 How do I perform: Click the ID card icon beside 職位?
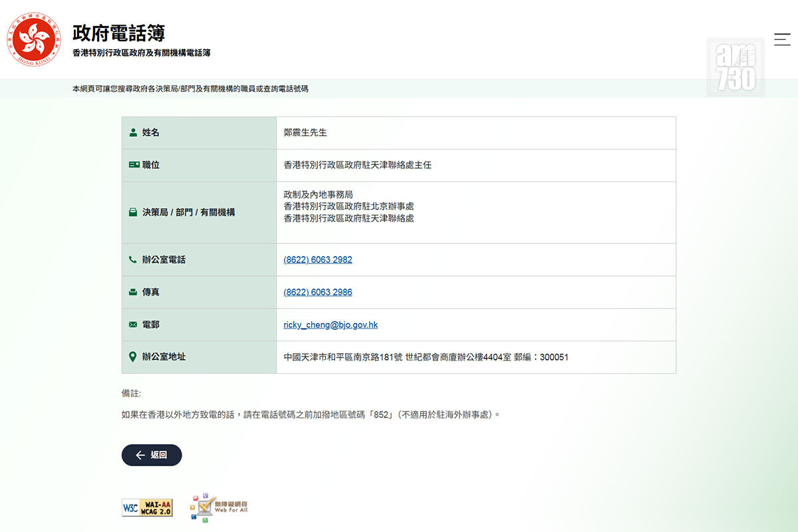coord(134,165)
